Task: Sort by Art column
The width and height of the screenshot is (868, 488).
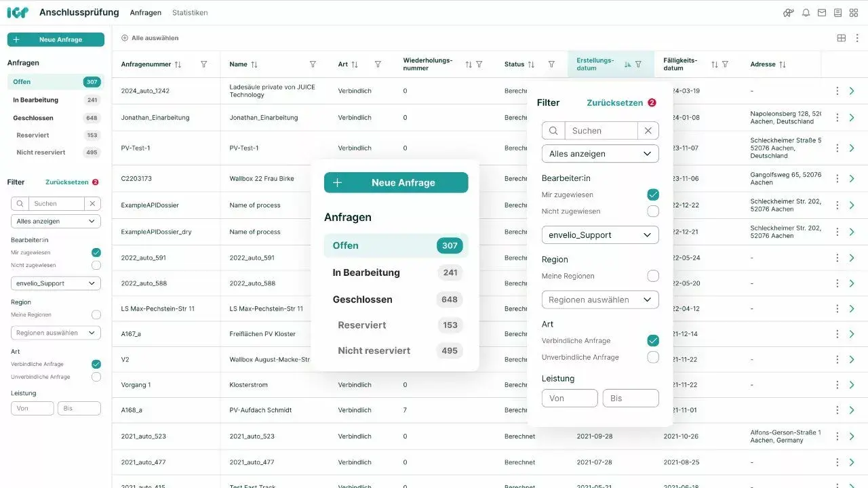Action: pos(355,64)
